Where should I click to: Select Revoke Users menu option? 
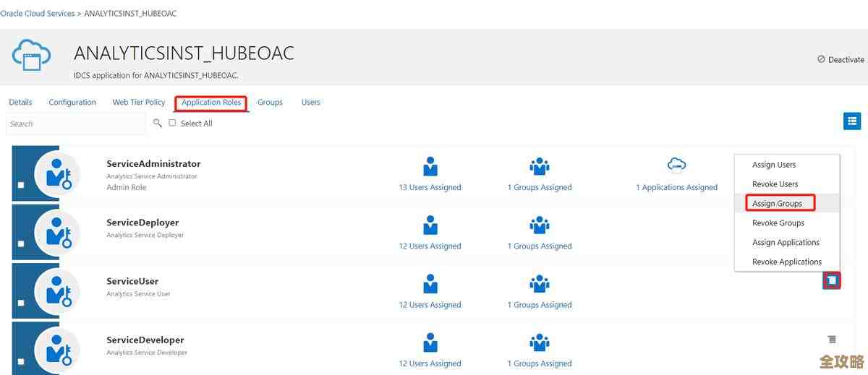point(775,184)
